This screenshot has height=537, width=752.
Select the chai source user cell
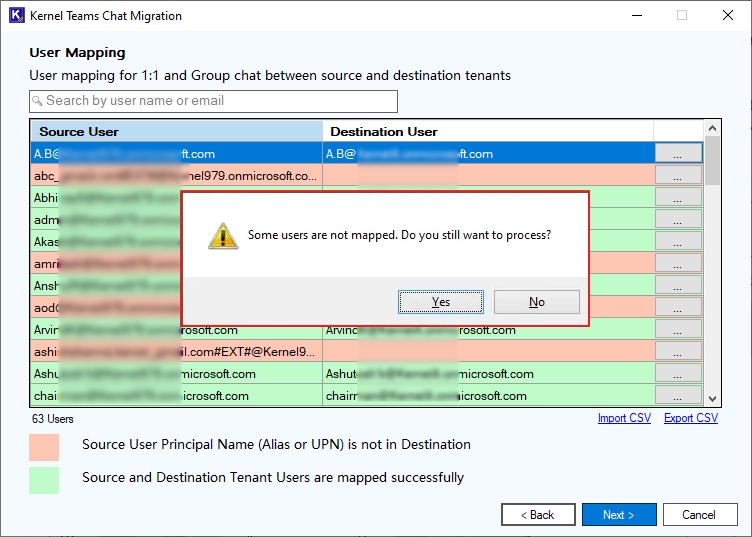(x=177, y=396)
